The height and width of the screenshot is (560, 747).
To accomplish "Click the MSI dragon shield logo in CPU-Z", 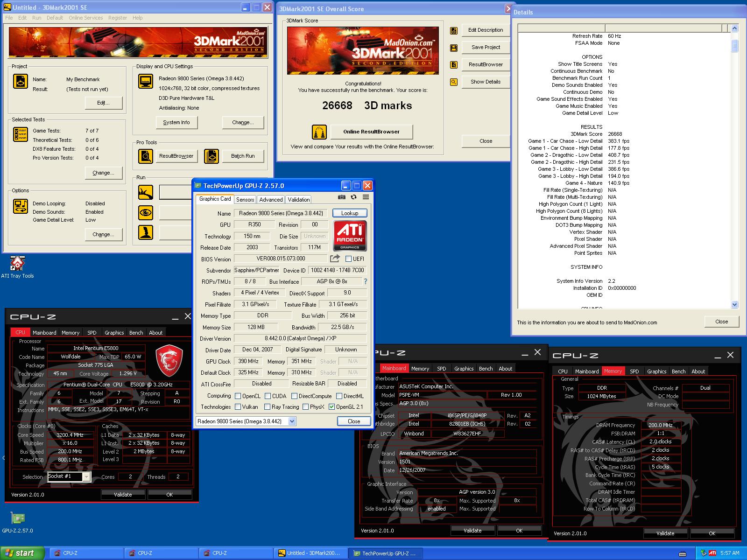I will click(x=169, y=361).
